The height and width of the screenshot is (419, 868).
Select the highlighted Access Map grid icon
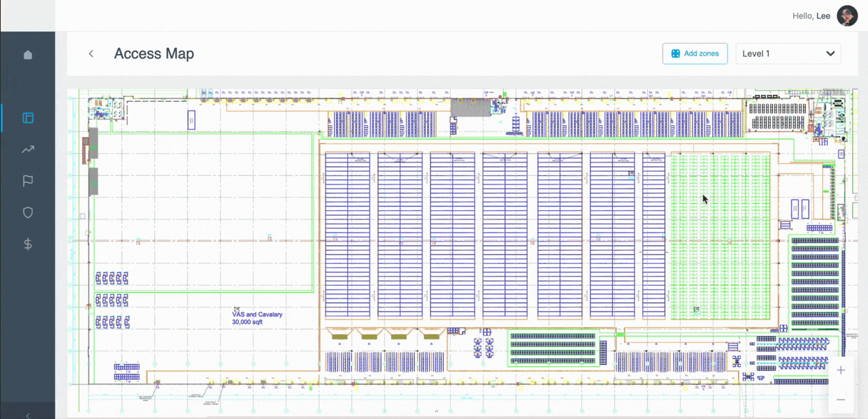pos(28,118)
